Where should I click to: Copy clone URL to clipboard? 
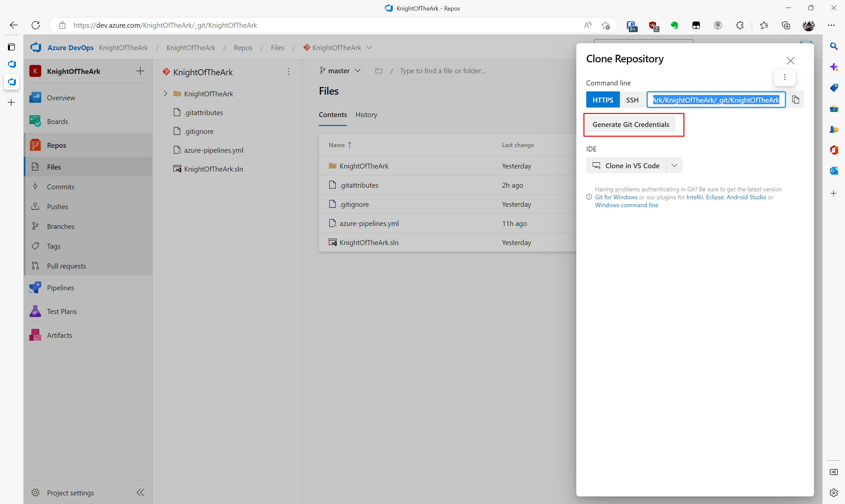795,100
